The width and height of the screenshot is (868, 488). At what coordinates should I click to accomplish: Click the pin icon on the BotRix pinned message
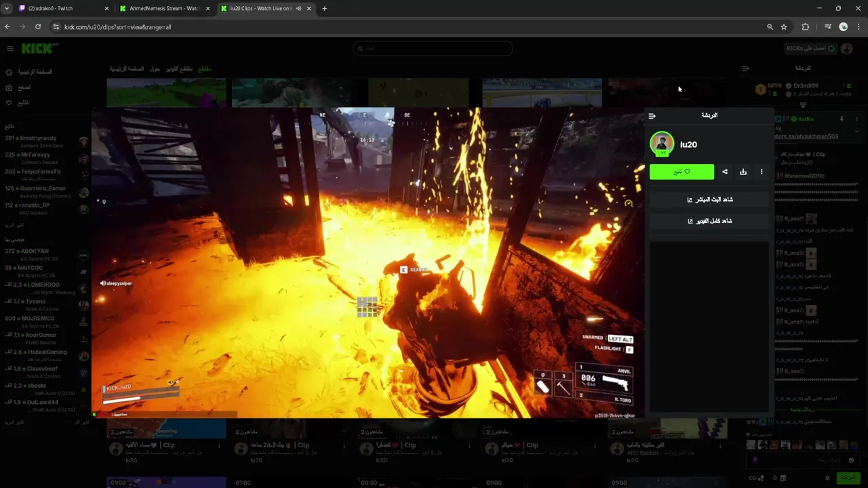(842, 119)
